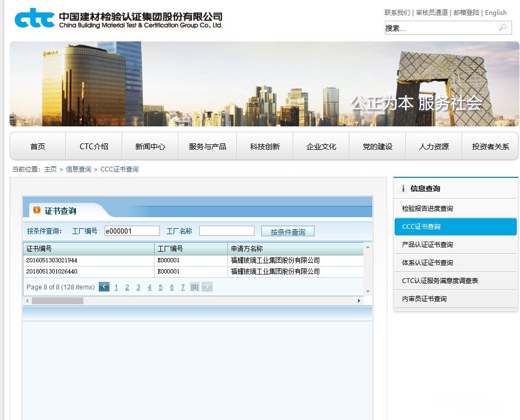Click the CTC logo

click(x=35, y=18)
